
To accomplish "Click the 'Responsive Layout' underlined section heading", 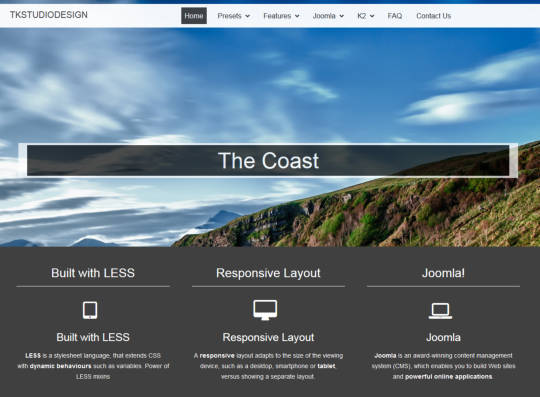I will coord(268,273).
